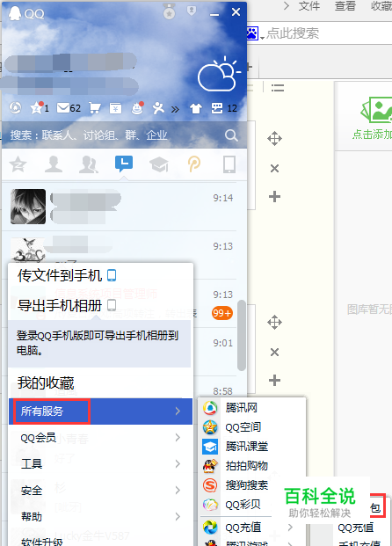Click QQ空间 in services submenu

click(253, 427)
